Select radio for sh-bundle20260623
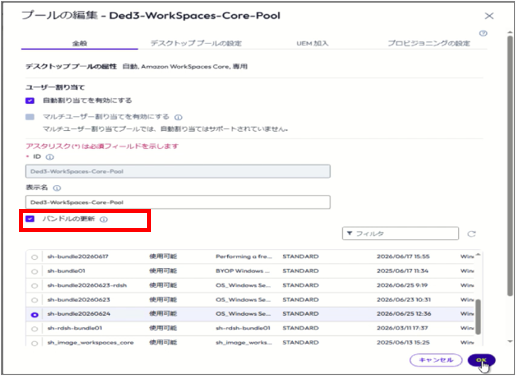The height and width of the screenshot is (377, 517). (x=34, y=300)
